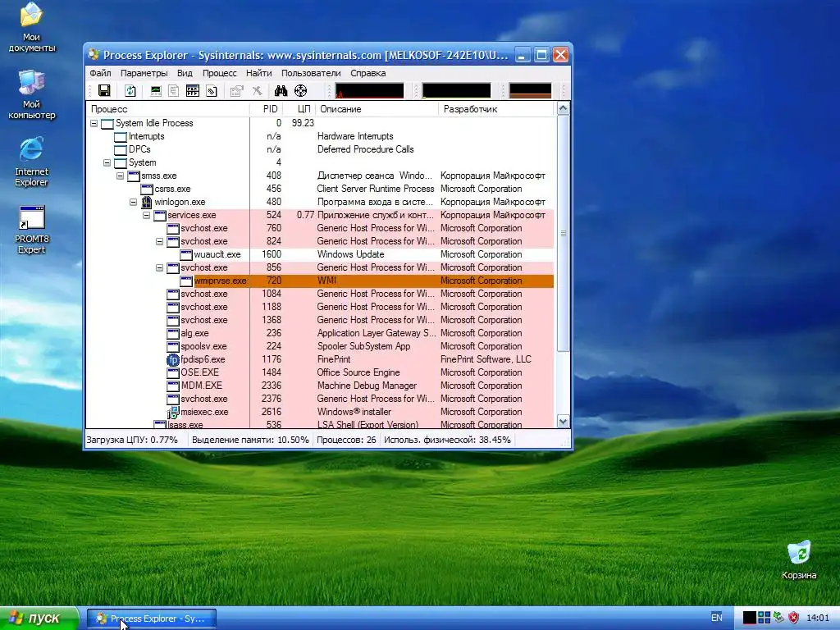
Task: Click the commit history mini graph in toolbar
Action: coord(456,90)
